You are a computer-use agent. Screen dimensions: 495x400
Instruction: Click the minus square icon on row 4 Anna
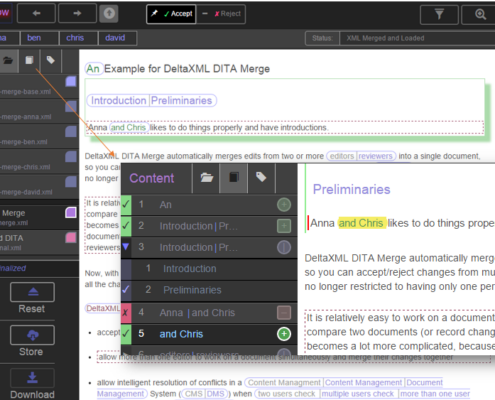click(284, 313)
